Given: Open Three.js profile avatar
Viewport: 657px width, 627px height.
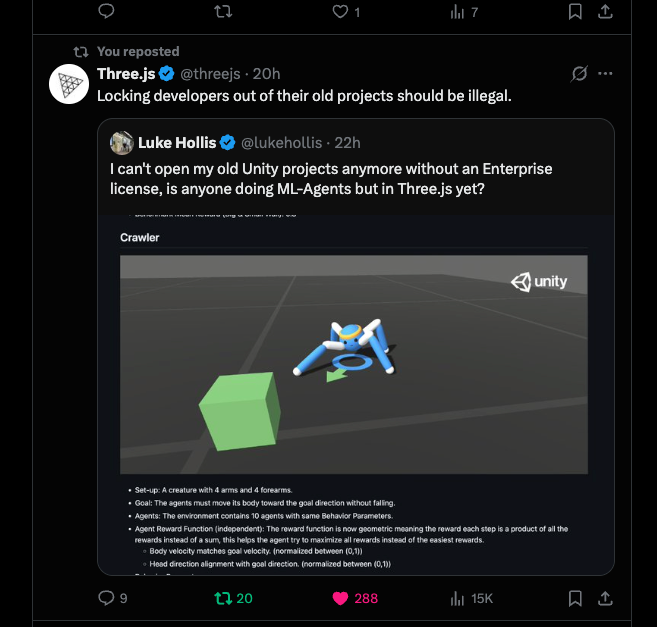Looking at the screenshot, I should tap(70, 84).
